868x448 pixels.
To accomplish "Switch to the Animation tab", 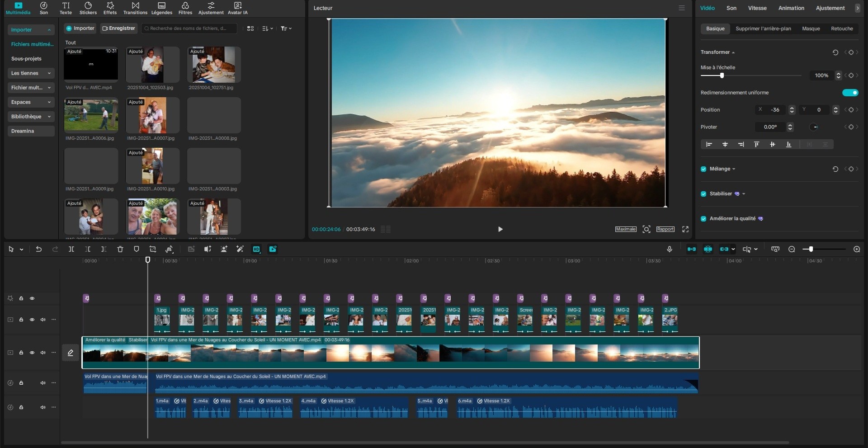I will pyautogui.click(x=791, y=8).
